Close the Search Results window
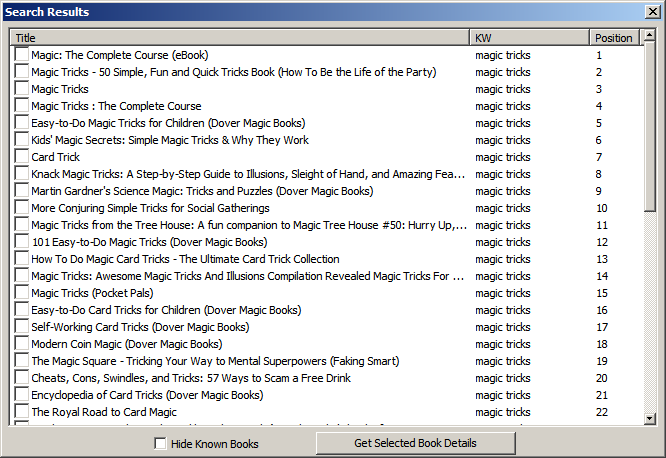 point(652,11)
